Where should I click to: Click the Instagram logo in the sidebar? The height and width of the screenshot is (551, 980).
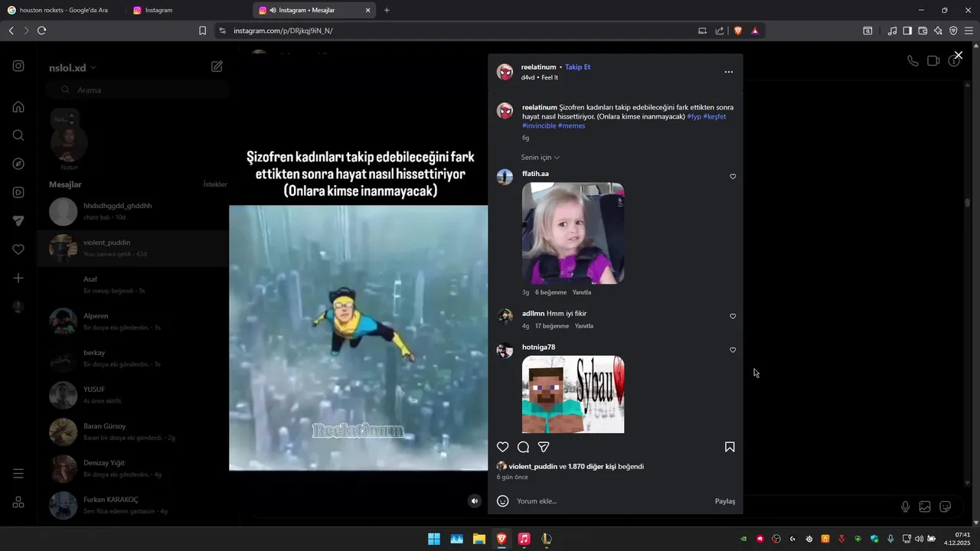pos(18,66)
